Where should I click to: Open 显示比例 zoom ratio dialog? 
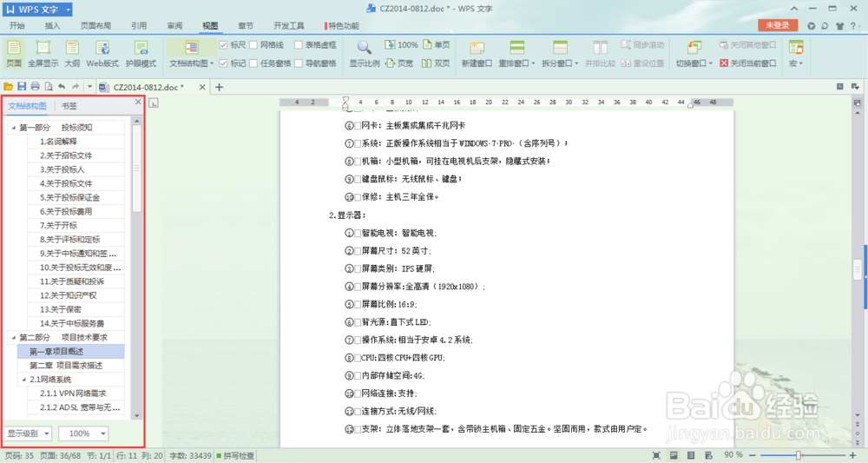click(x=365, y=54)
